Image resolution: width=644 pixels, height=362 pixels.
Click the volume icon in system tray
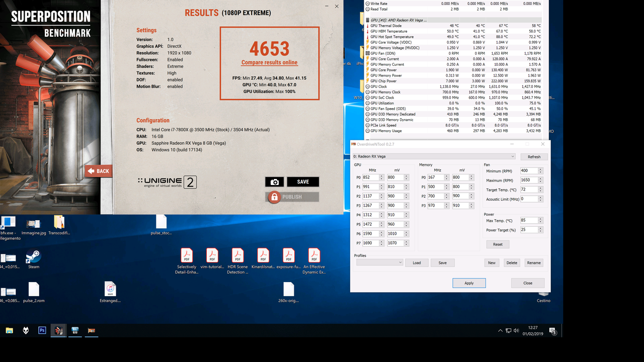[516, 331]
